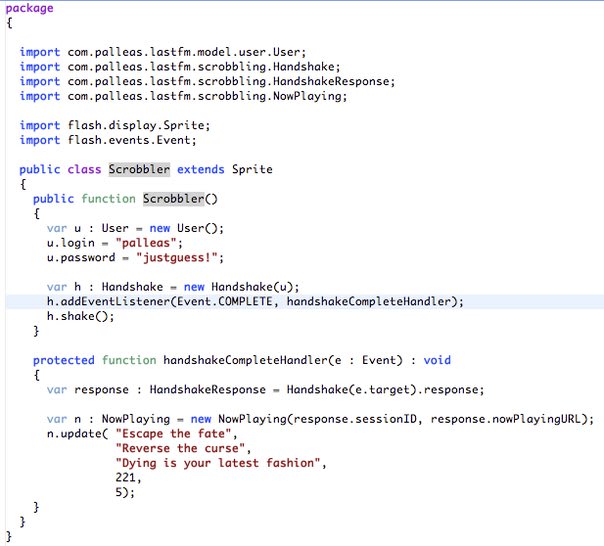Click the '5);' final argument line
The height and width of the screenshot is (546, 604).
pyautogui.click(x=125, y=492)
